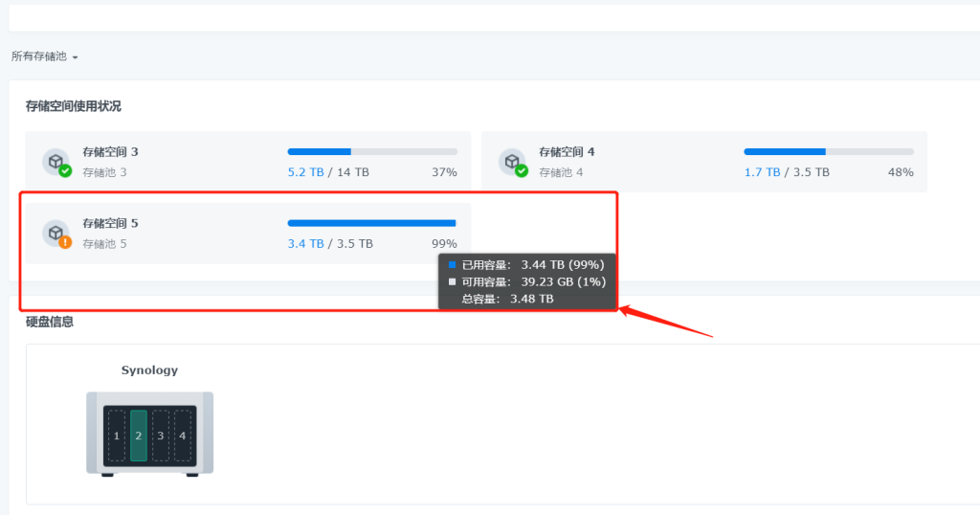Click the 硬盘信息 section heading

(x=50, y=322)
